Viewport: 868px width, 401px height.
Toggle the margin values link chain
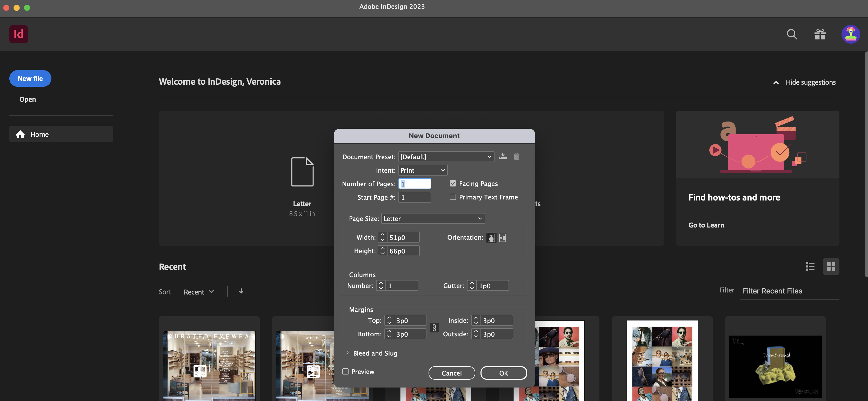434,328
